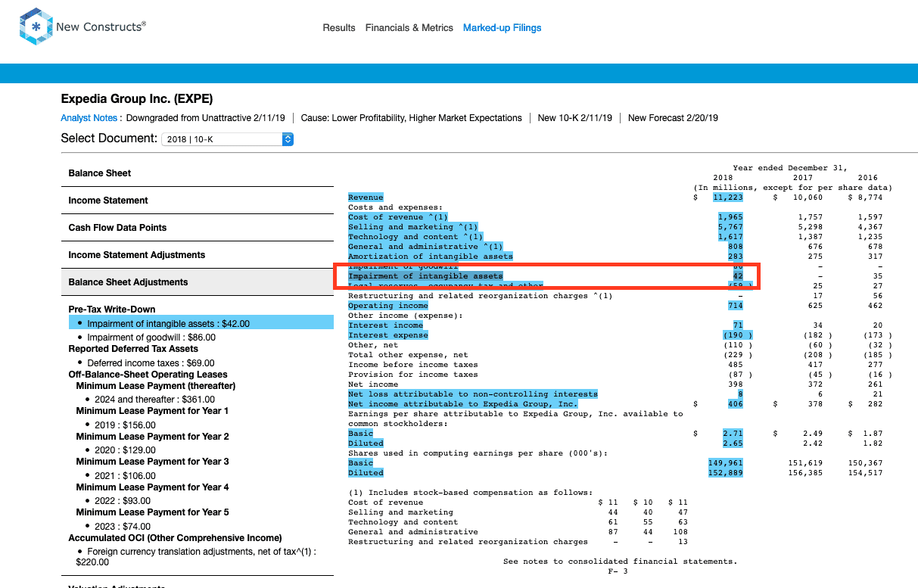The height and width of the screenshot is (588, 918).
Task: Select Foreign currency translation adjustments item
Action: pos(197,557)
